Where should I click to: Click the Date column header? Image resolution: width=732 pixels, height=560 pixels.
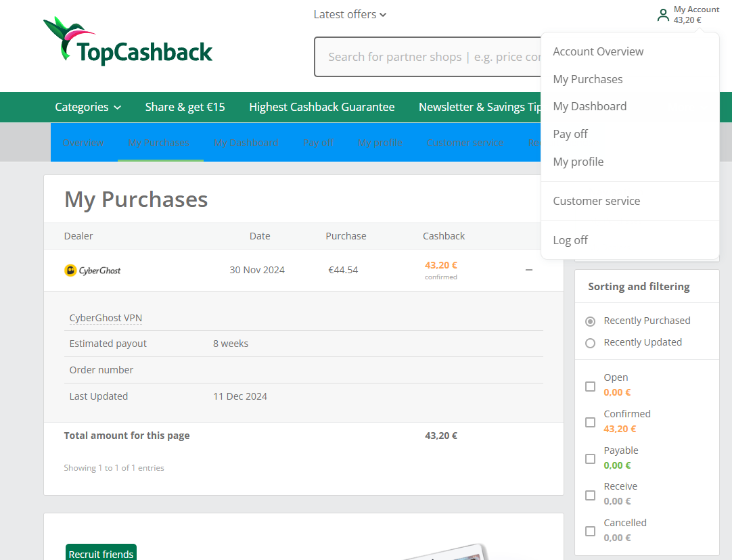coord(260,236)
